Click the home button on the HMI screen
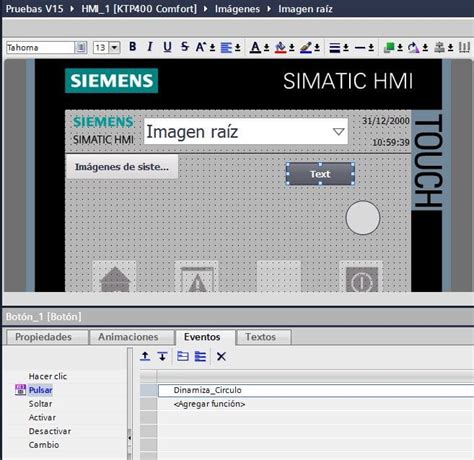474x460 pixels. (x=115, y=277)
